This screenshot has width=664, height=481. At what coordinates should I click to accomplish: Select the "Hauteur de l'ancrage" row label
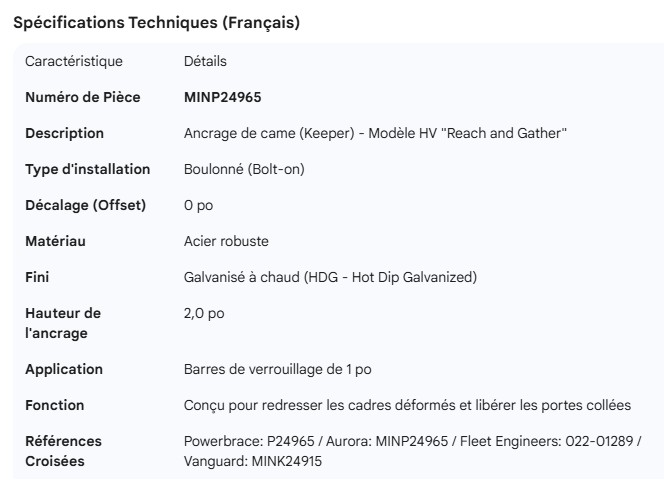pos(63,323)
